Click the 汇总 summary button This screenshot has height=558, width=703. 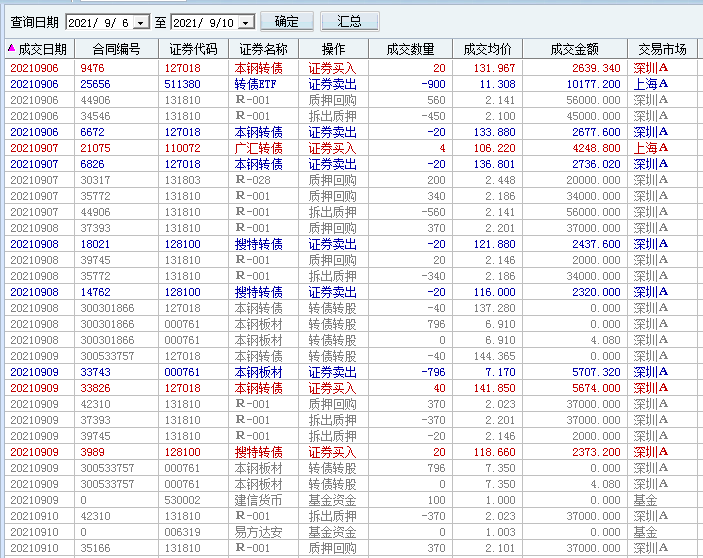pyautogui.click(x=349, y=22)
